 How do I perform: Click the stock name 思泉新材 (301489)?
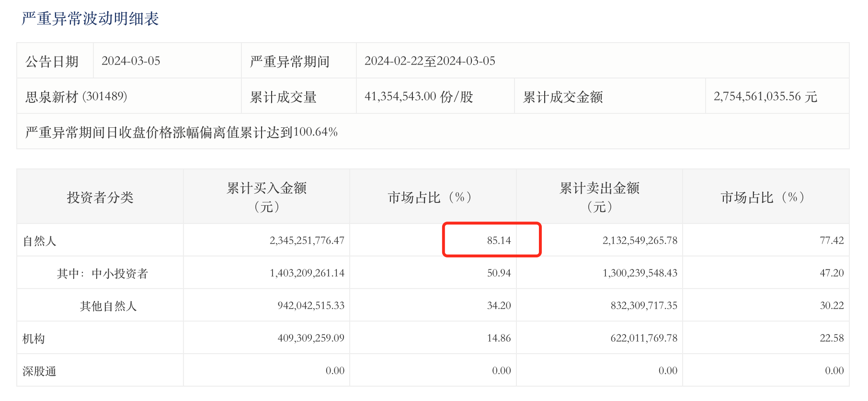(x=76, y=97)
